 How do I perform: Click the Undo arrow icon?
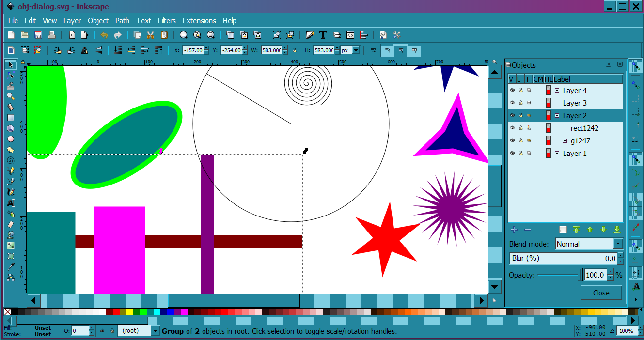tap(104, 35)
